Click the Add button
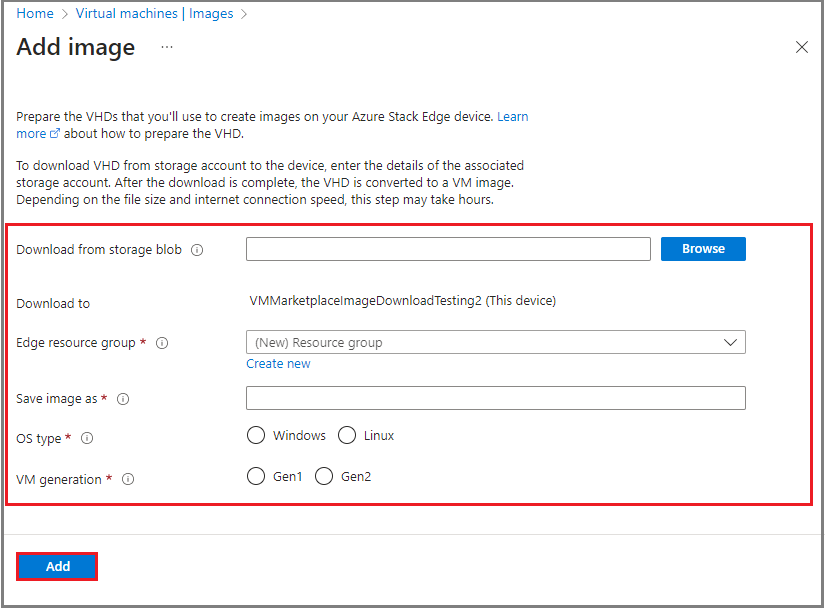 [x=56, y=566]
